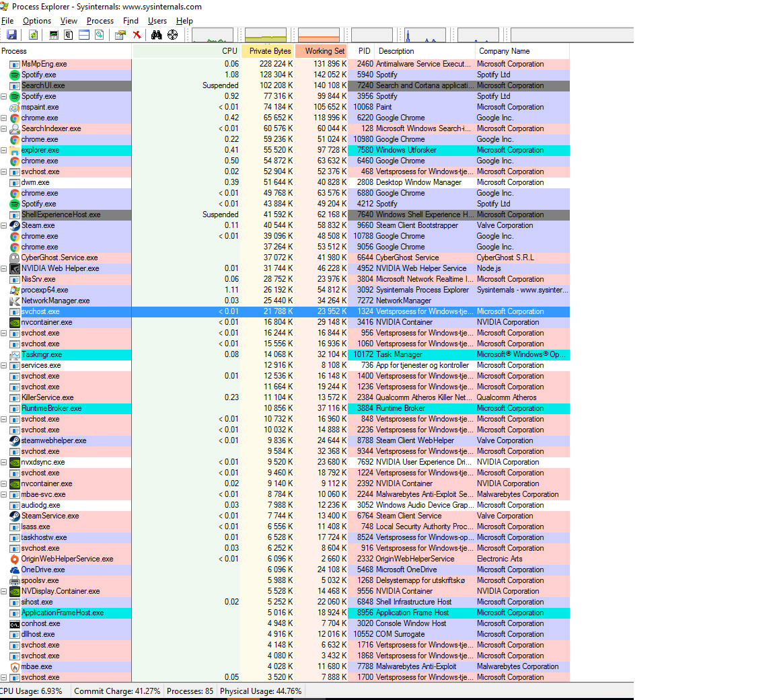Image resolution: width=775 pixels, height=700 pixels.
Task: Click the spoolsv.exe printer icon
Action: (15, 581)
